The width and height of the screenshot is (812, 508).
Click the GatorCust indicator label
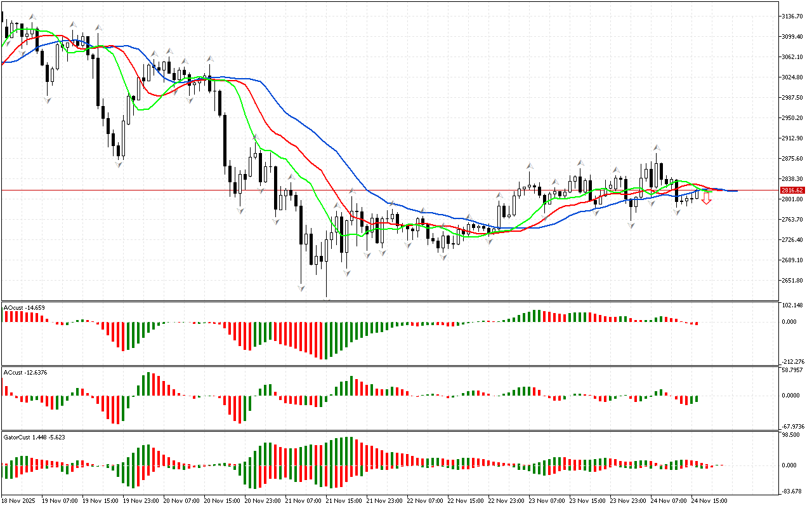[34, 437]
